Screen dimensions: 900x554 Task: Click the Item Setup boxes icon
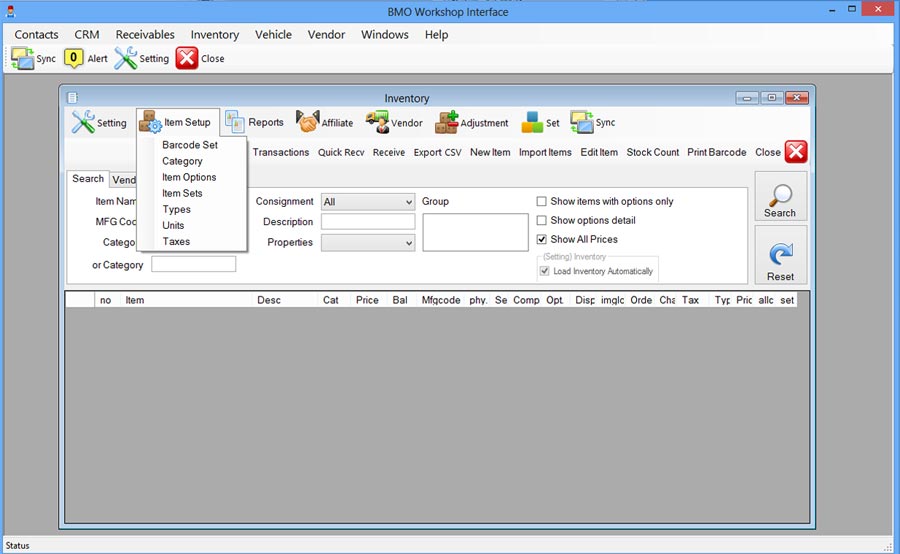(x=151, y=122)
